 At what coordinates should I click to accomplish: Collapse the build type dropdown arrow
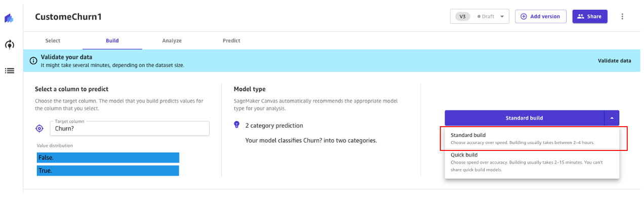click(x=612, y=118)
